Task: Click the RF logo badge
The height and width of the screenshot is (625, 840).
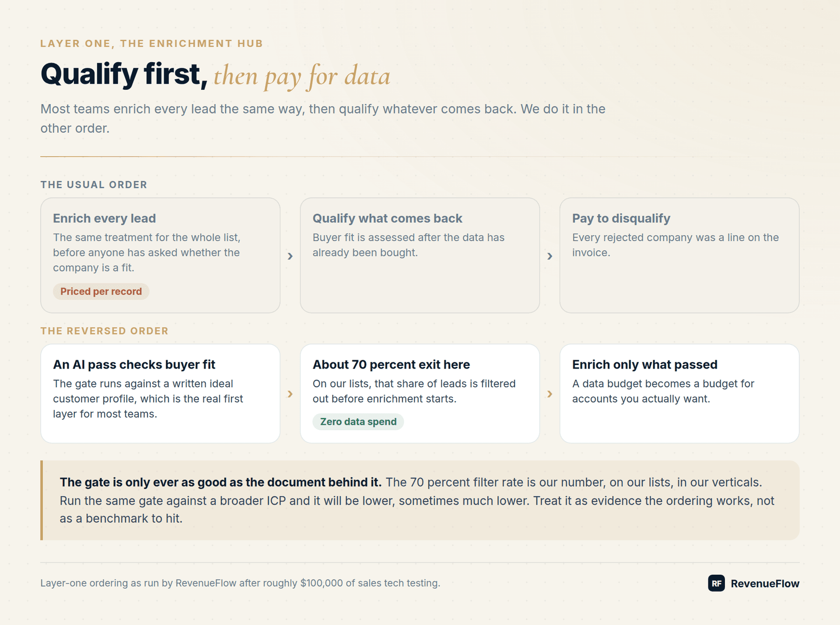Action: (x=716, y=583)
